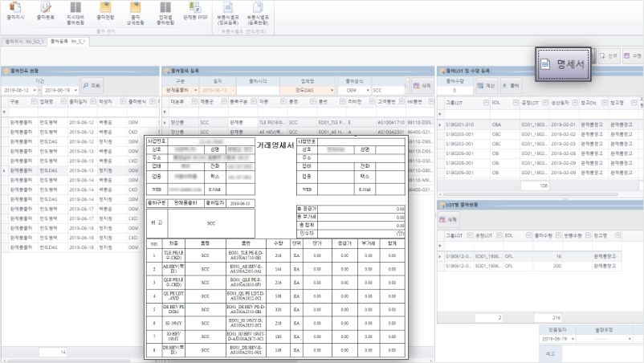The height and width of the screenshot is (363, 644).
Task: Click the 신규 new record button
Action: pos(609,56)
